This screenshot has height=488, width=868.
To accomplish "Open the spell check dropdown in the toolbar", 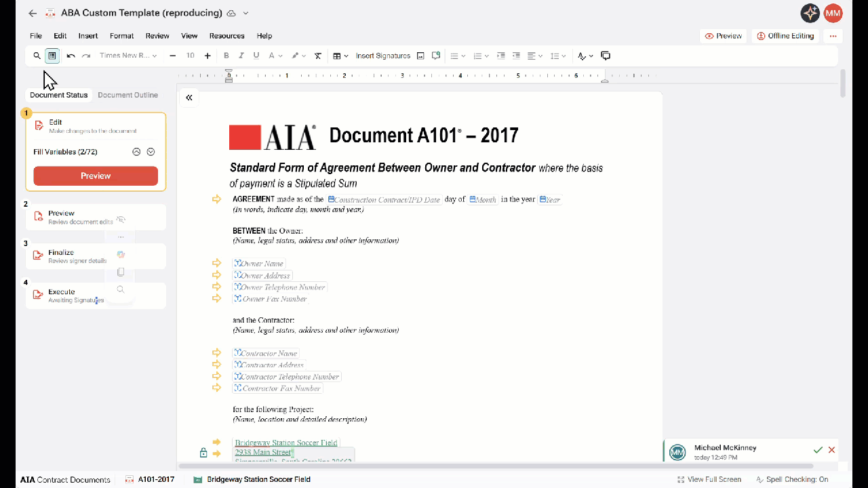I will (x=585, y=56).
